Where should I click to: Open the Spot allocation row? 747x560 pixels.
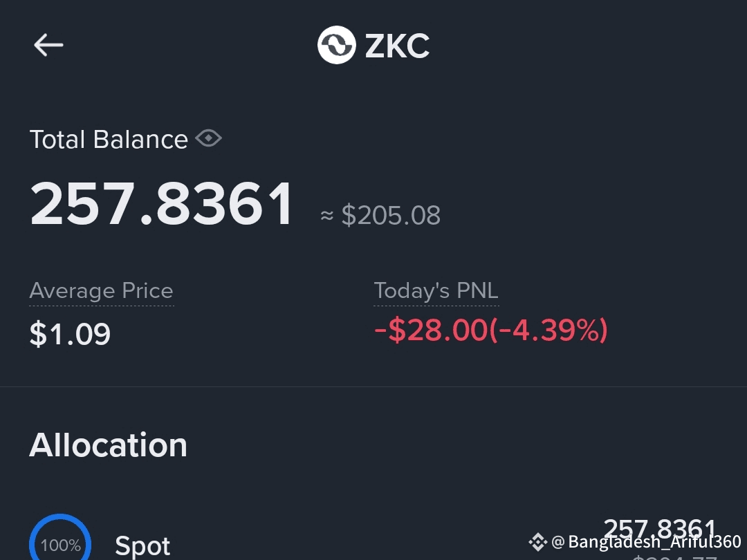tap(373, 538)
